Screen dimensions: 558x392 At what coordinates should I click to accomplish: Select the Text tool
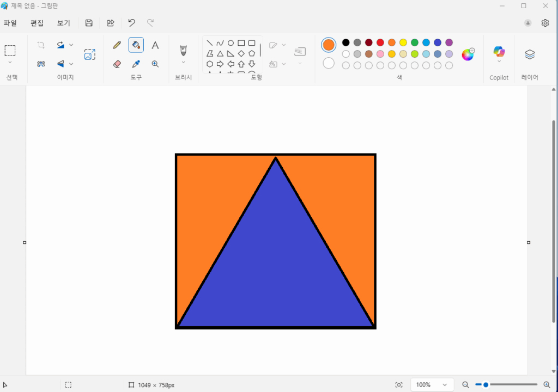coord(155,45)
